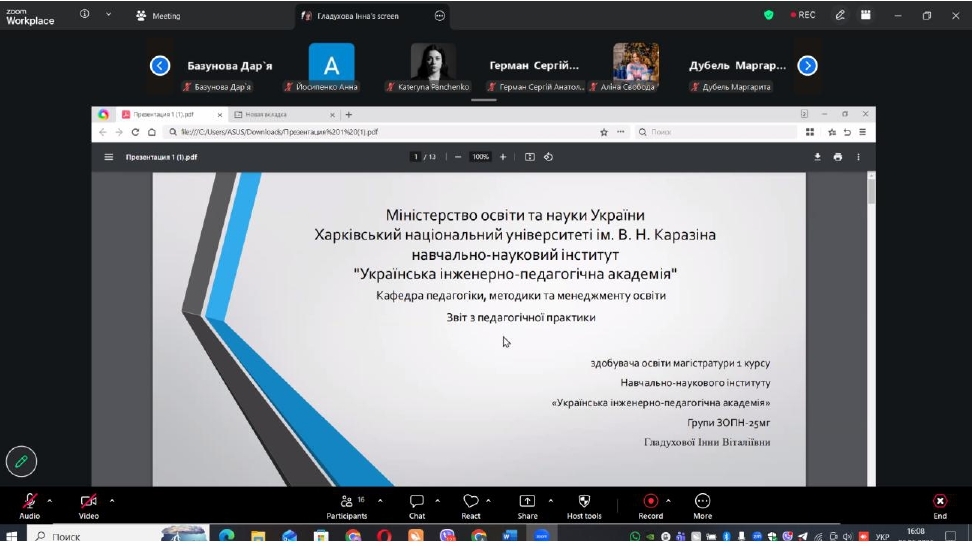Open a new browser tab with plus

tap(349, 115)
